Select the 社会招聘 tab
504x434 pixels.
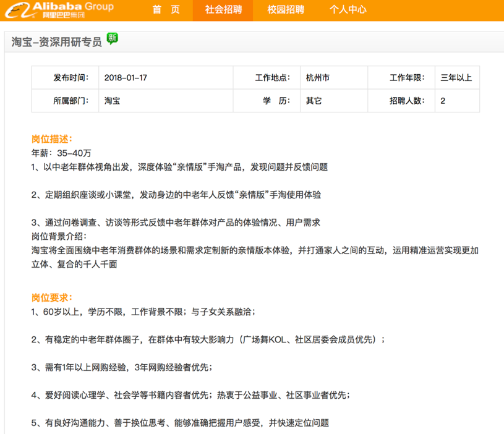pos(223,10)
